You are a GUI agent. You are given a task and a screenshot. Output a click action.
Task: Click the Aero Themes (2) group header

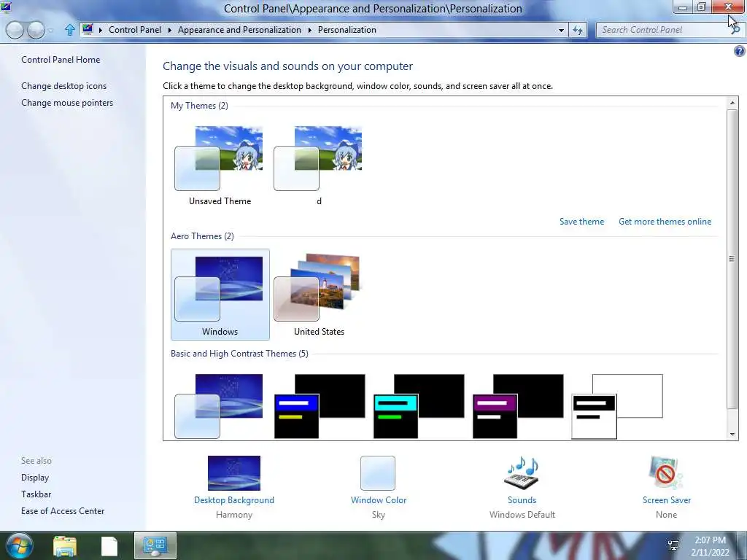[202, 236]
